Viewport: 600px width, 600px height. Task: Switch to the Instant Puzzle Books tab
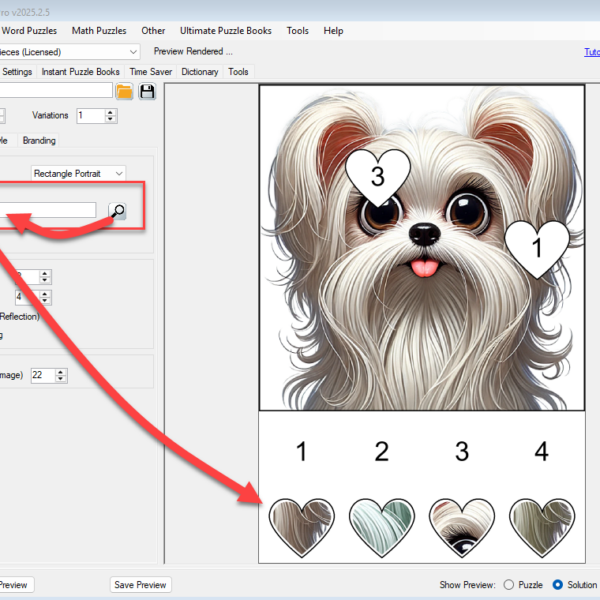click(80, 72)
